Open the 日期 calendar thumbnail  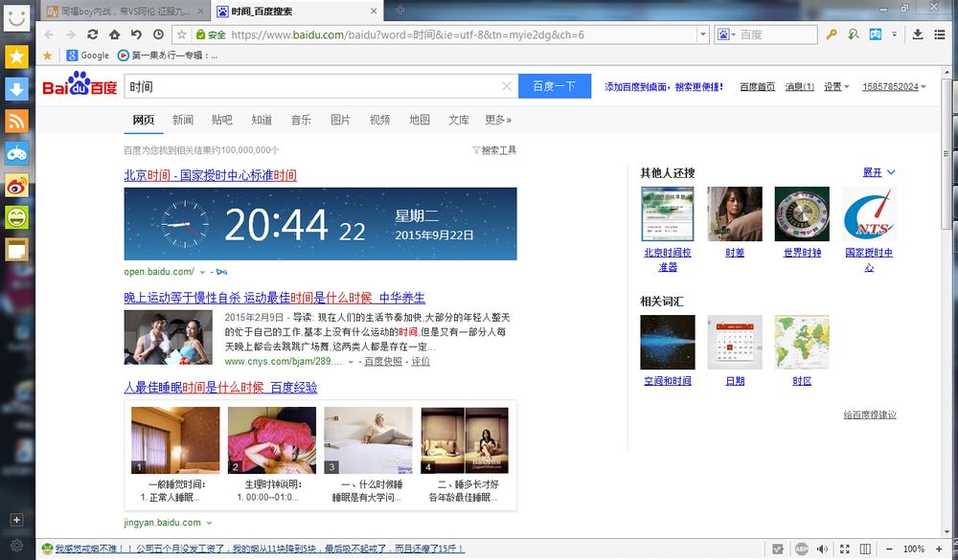click(x=735, y=342)
